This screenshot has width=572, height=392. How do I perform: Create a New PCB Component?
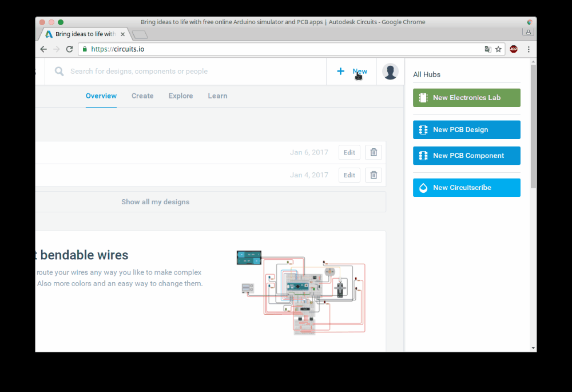coord(467,156)
